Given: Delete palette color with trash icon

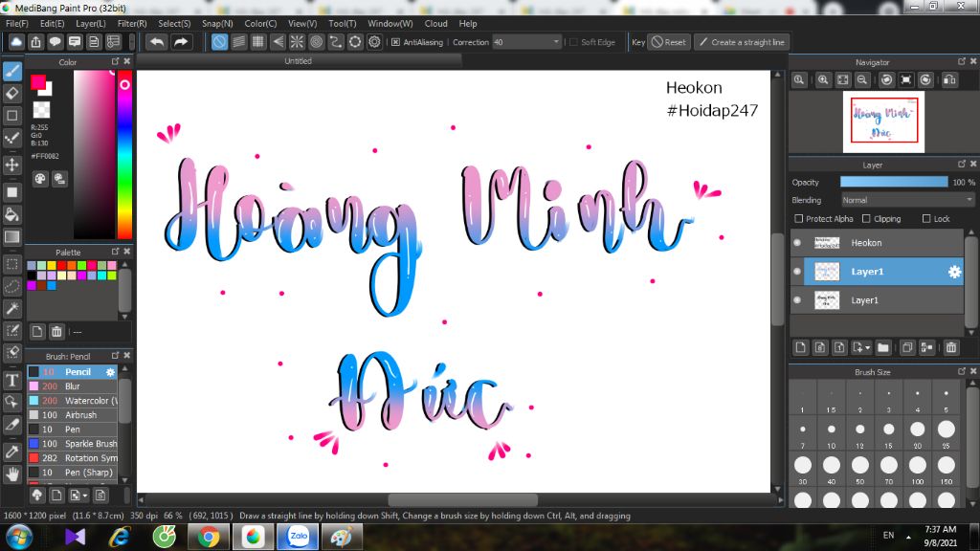Looking at the screenshot, I should (56, 332).
